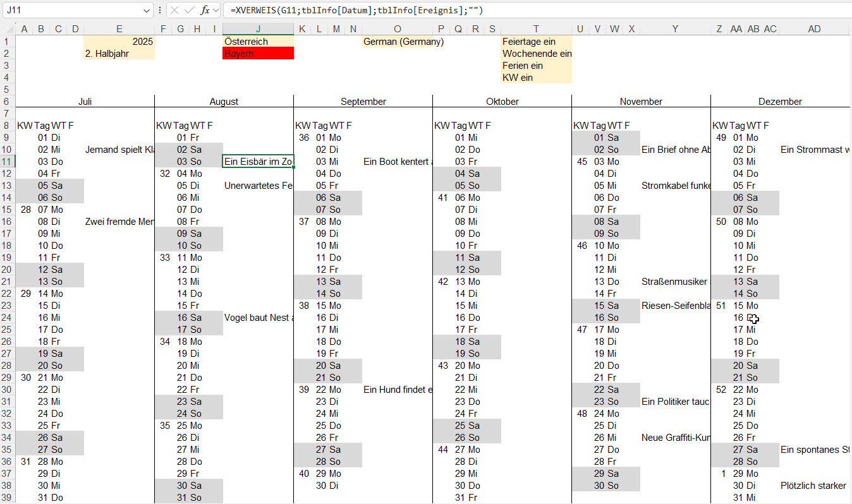The image size is (852, 504).
Task: Click the 'German (Germany)' language cell
Action: (x=397, y=42)
